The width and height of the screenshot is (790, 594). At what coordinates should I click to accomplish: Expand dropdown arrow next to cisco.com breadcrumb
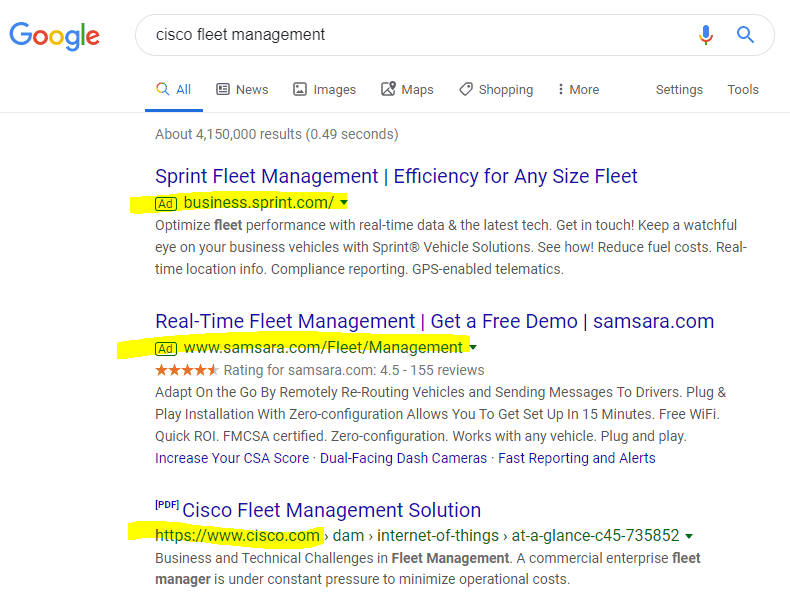coord(689,536)
